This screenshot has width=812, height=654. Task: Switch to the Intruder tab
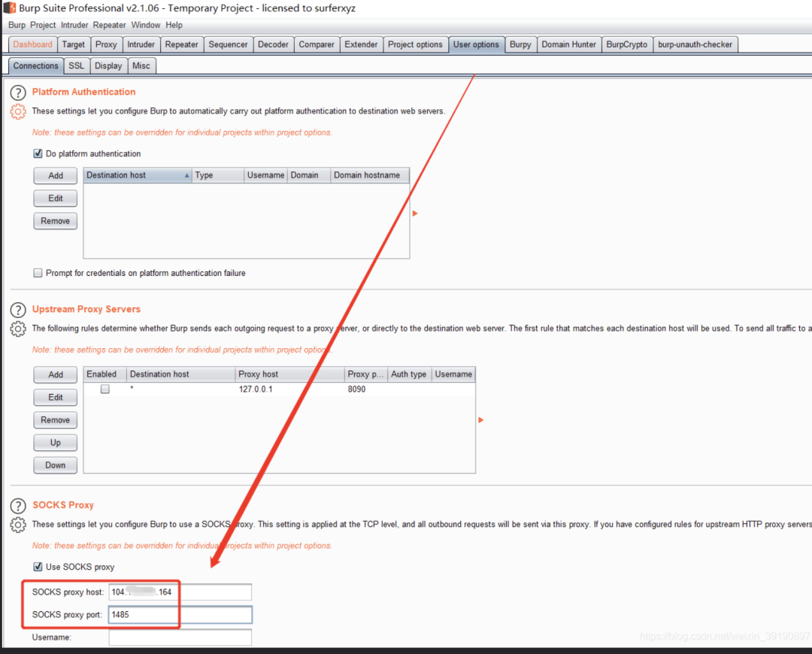pos(141,44)
